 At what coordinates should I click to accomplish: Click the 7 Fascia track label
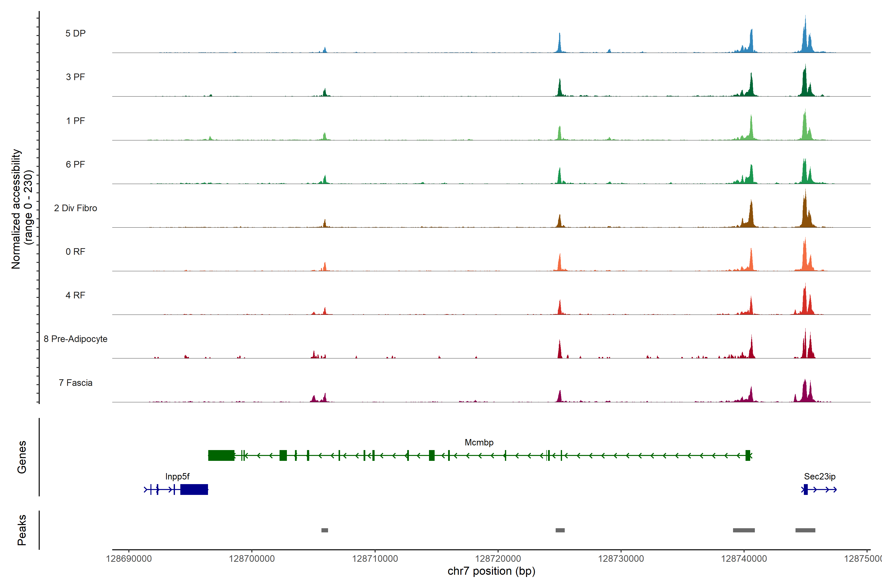75,383
